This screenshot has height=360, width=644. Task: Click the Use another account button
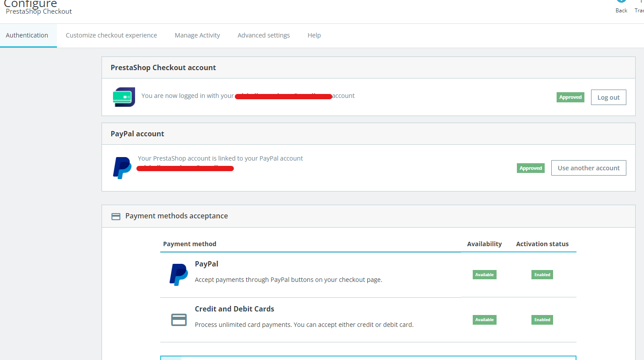click(588, 168)
